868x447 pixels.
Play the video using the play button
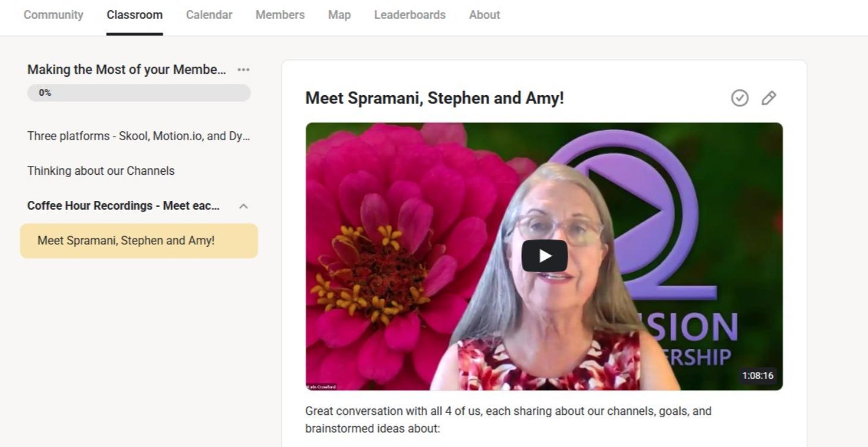[544, 255]
